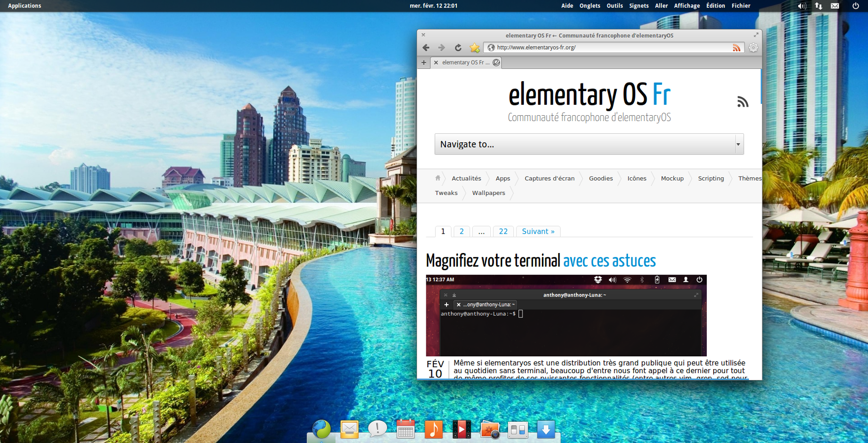Launch the web browser from dock

321,429
